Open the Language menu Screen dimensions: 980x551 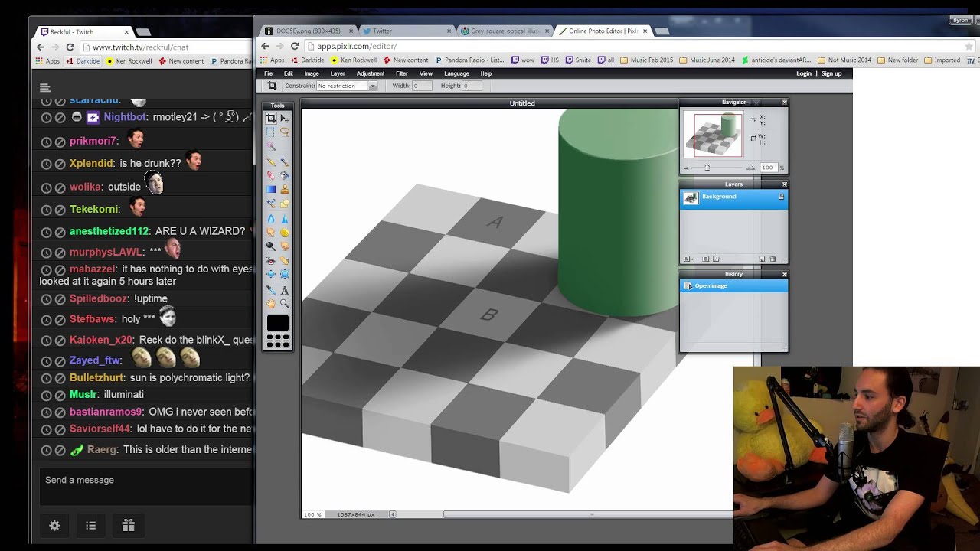click(456, 73)
